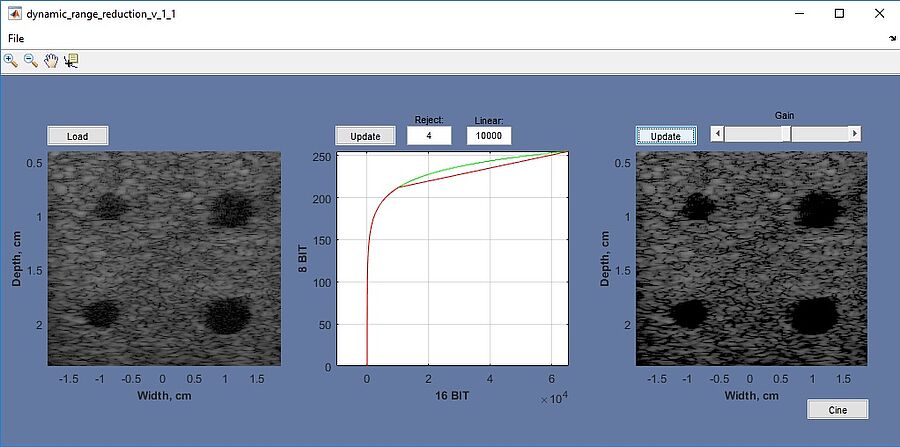The height and width of the screenshot is (447, 900).
Task: Click the dock arrow on menu bar
Action: coord(891,38)
